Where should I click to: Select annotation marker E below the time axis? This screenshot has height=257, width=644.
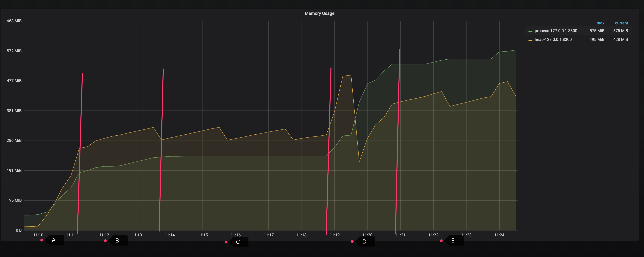click(x=453, y=240)
